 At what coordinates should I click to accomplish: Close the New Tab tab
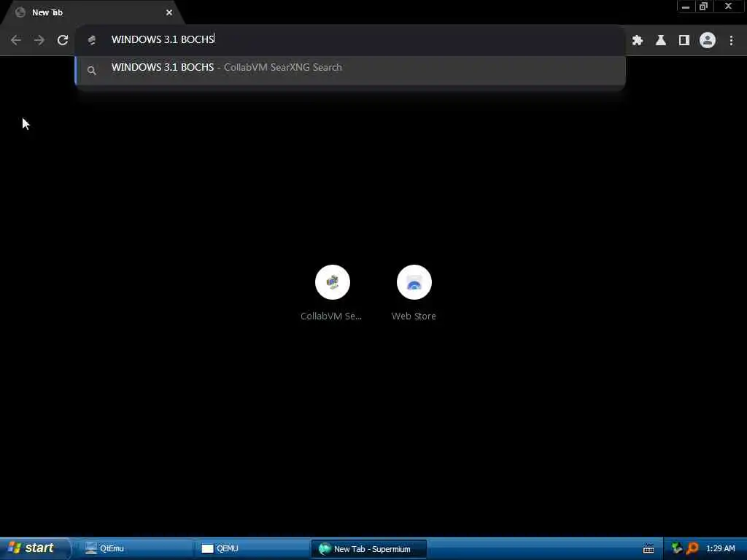click(x=169, y=12)
